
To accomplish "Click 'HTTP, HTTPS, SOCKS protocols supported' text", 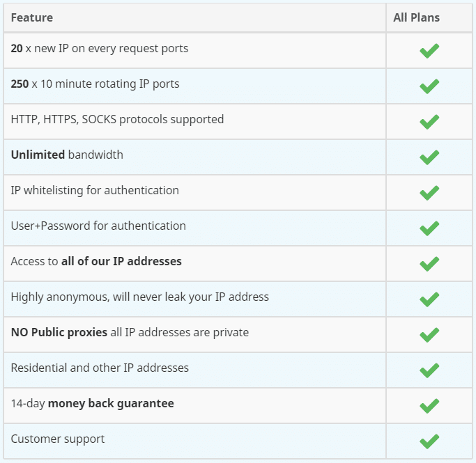I will coord(117,120).
